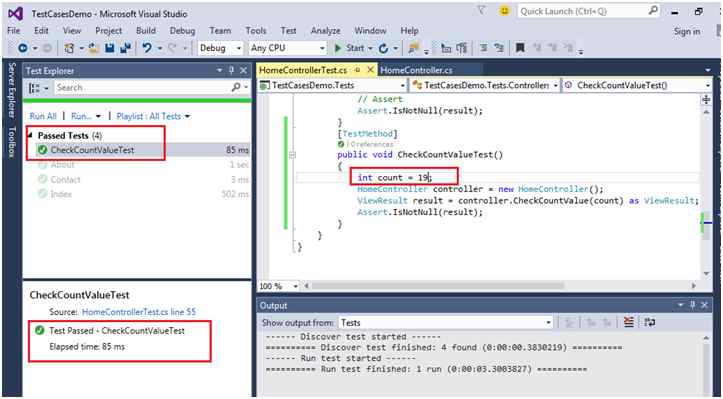Open HomeControllerTest.cs line 55 source link

click(139, 312)
